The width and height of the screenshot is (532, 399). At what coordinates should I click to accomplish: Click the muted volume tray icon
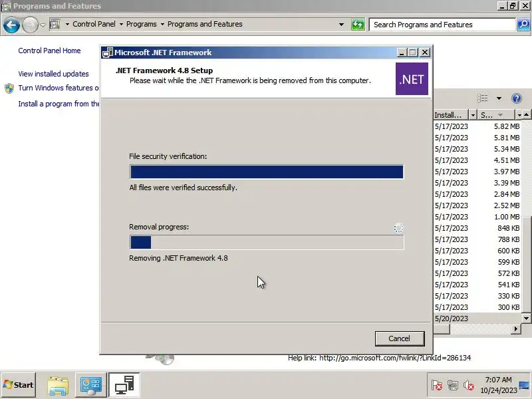point(469,385)
